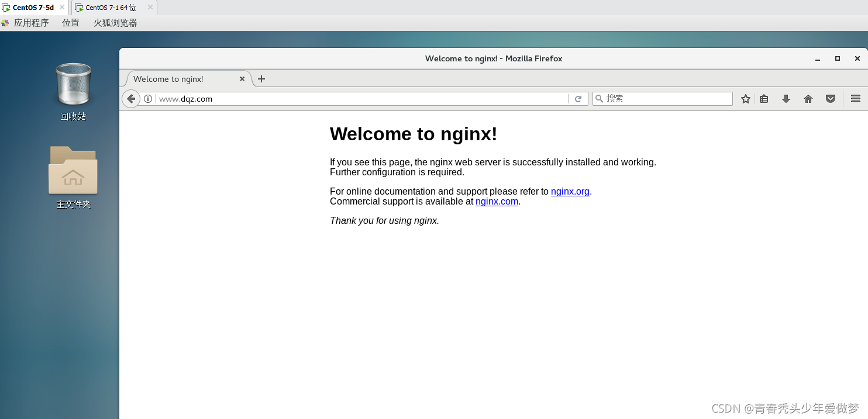Select the 'Welcome to nginx!' browser tab
Viewport: 868px width, 419px height.
(x=186, y=79)
